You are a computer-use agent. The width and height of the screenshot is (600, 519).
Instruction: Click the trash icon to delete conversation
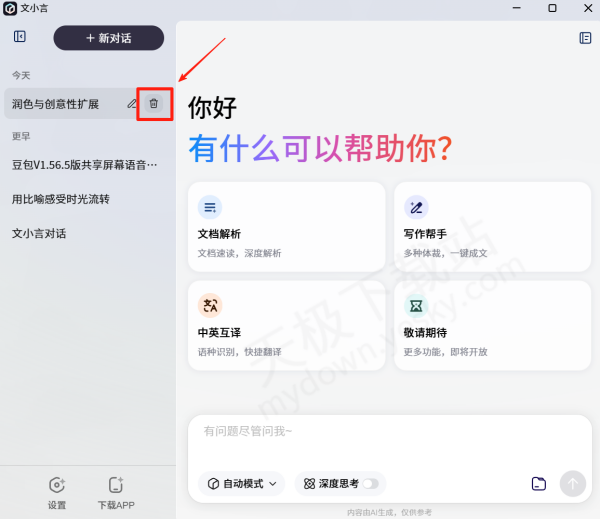(x=153, y=104)
